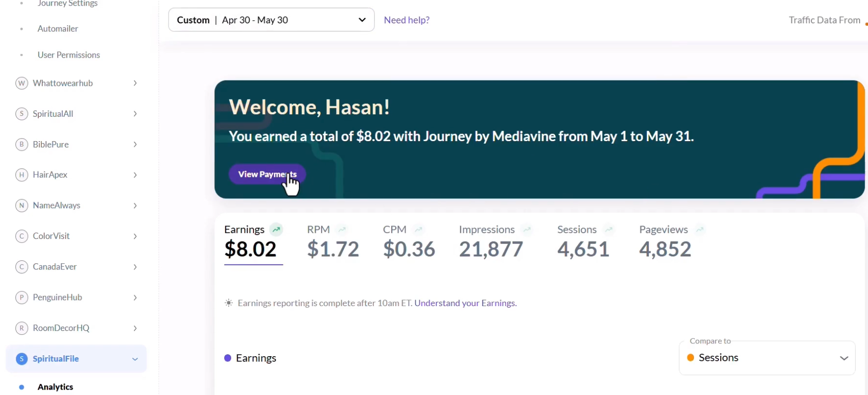Select the Earnings $8.02 metric tab
868x395 pixels.
pyautogui.click(x=254, y=242)
